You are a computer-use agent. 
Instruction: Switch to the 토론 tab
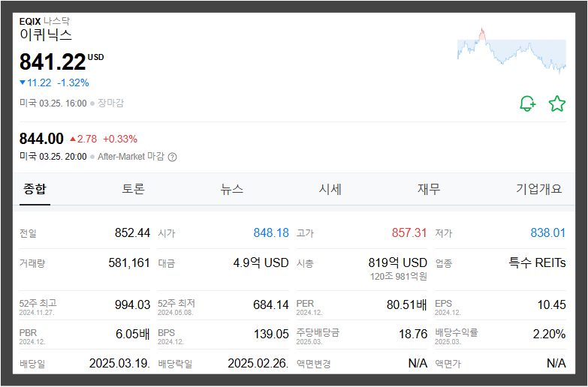coord(133,189)
